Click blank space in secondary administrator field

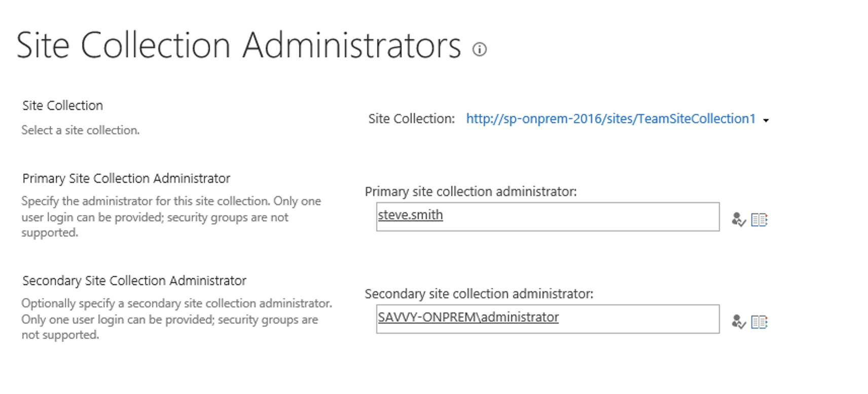tap(639, 320)
